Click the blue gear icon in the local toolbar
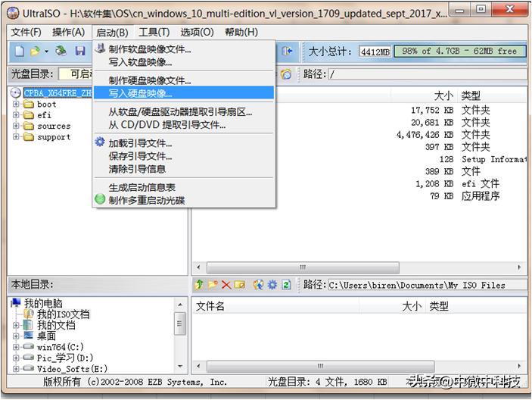This screenshot has width=532, height=400. (272, 285)
